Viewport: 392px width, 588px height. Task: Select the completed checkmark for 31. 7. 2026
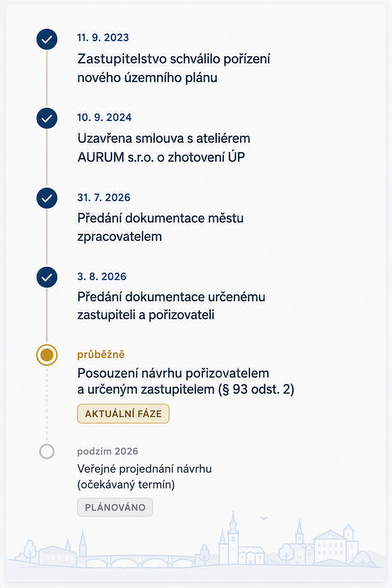click(x=47, y=198)
